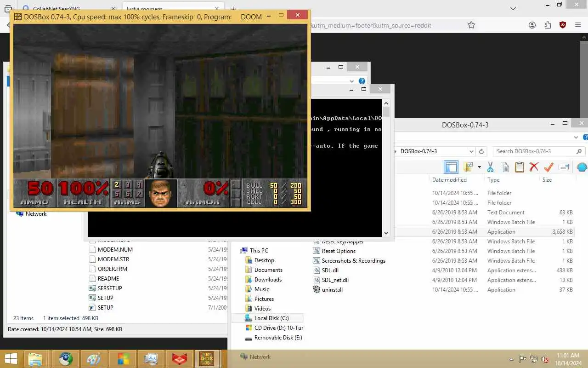Click the Cut scissors icon
The image size is (588, 368).
pos(490,167)
